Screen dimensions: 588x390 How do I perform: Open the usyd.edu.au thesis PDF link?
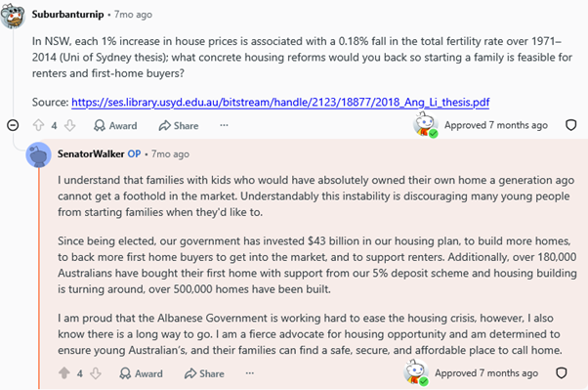click(x=280, y=102)
